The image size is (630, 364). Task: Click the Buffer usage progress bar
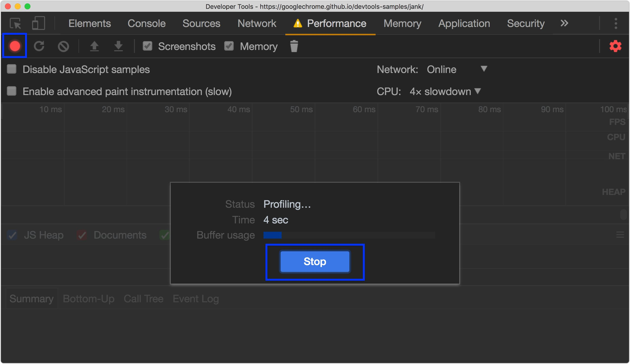pos(349,235)
